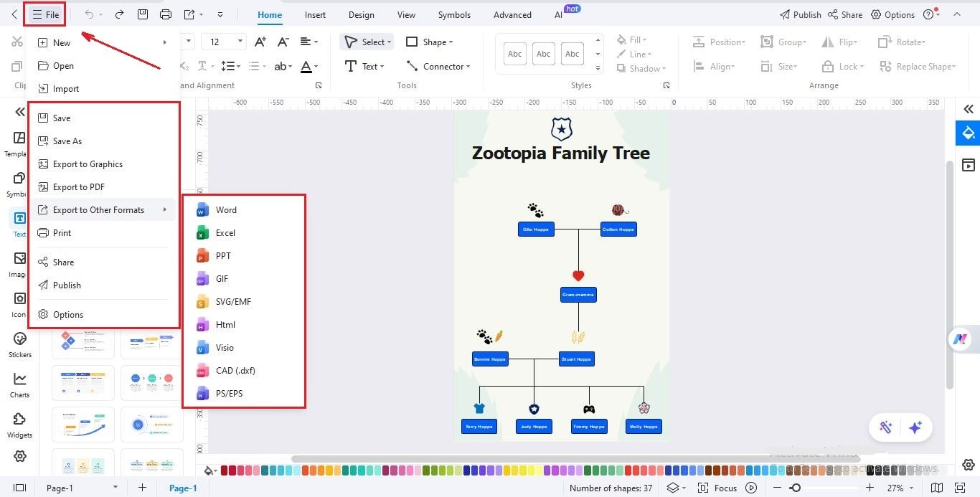
Task: Switch to the Design tab
Action: coord(361,14)
